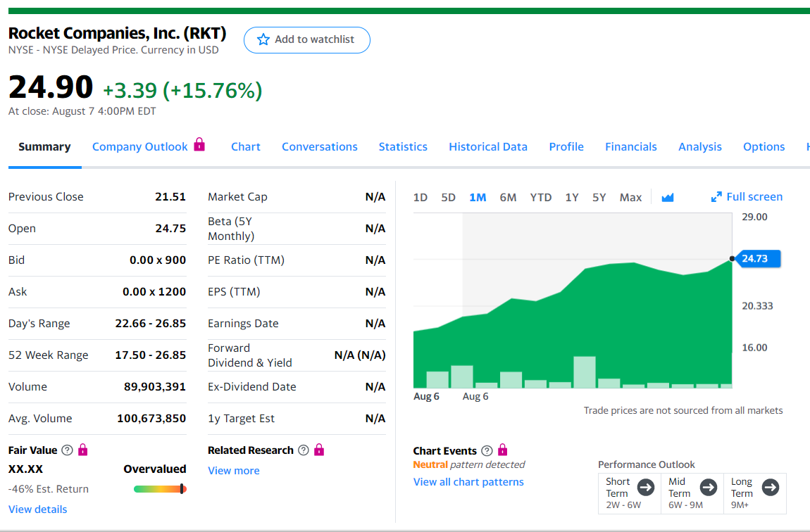The height and width of the screenshot is (532, 810).
Task: Switch chart type with the area chart icon
Action: point(668,197)
